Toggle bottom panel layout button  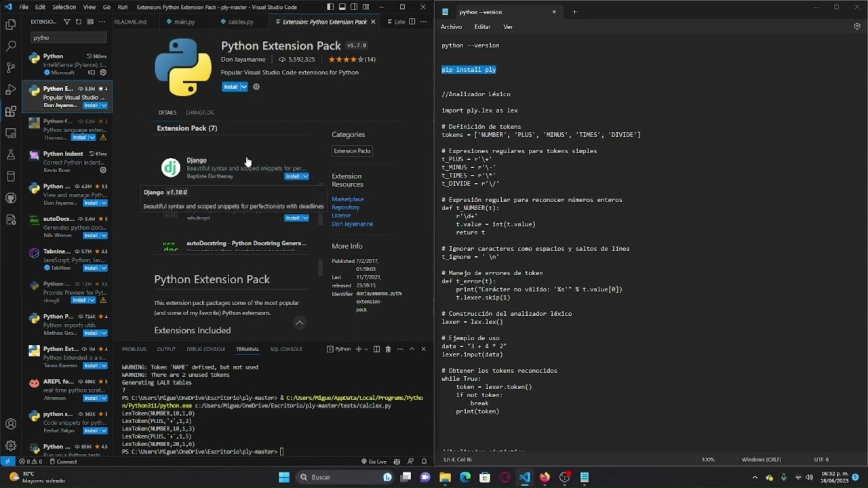click(x=343, y=7)
